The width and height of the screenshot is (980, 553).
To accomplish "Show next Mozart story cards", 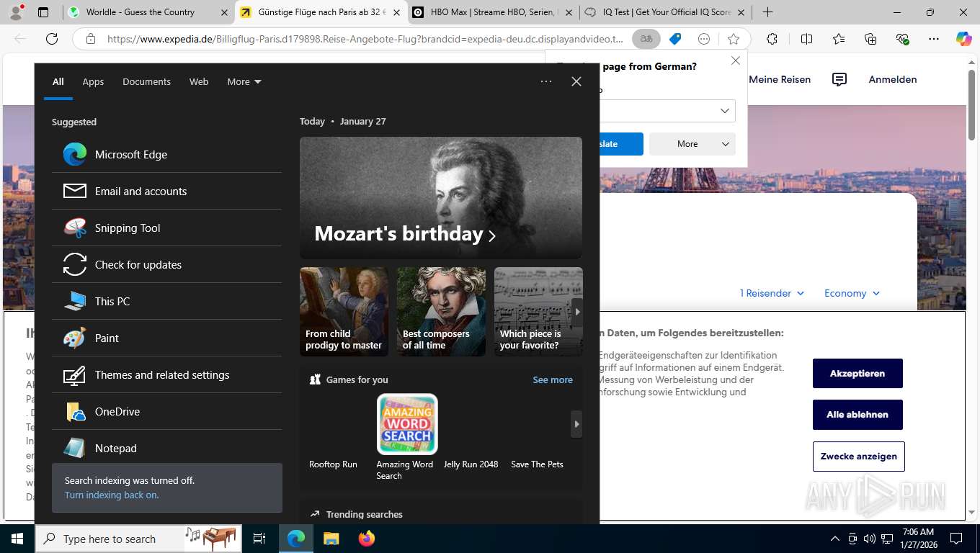I will click(577, 312).
